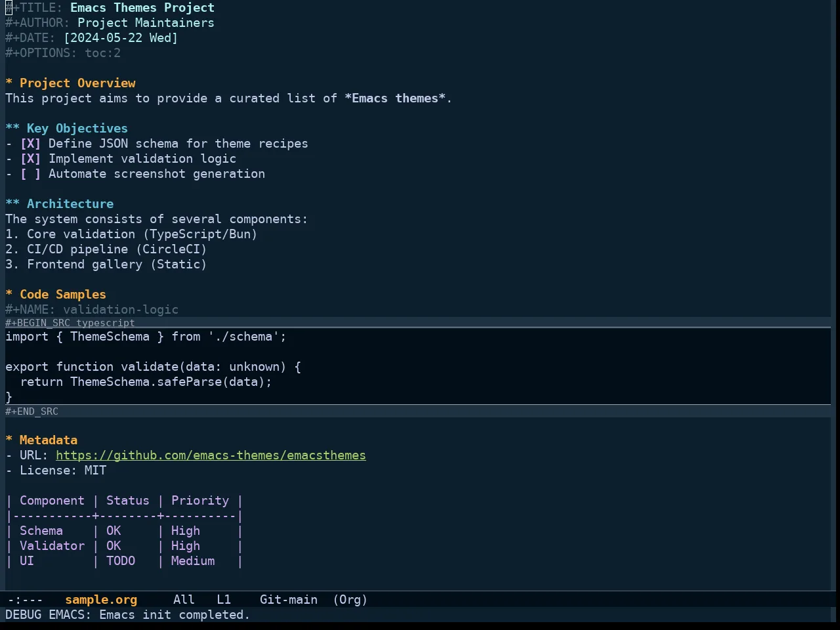Screen dimensions: 840x630
Task: Check the Automate screenshot generation checkbox
Action: [30, 174]
